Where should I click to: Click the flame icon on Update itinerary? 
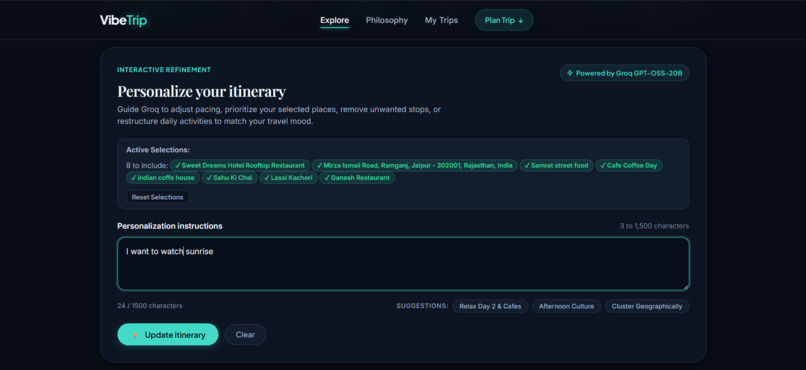click(x=135, y=335)
